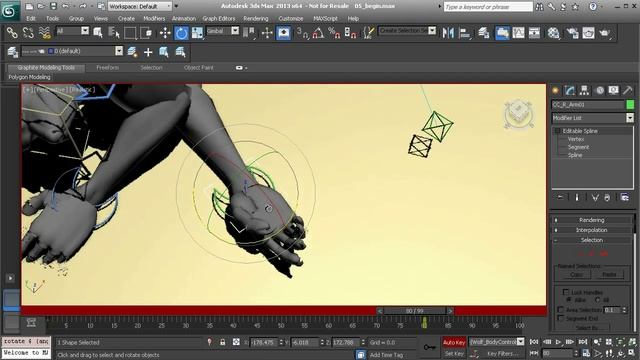Open the Wolf_BodyControl key set dropdown

click(496, 342)
